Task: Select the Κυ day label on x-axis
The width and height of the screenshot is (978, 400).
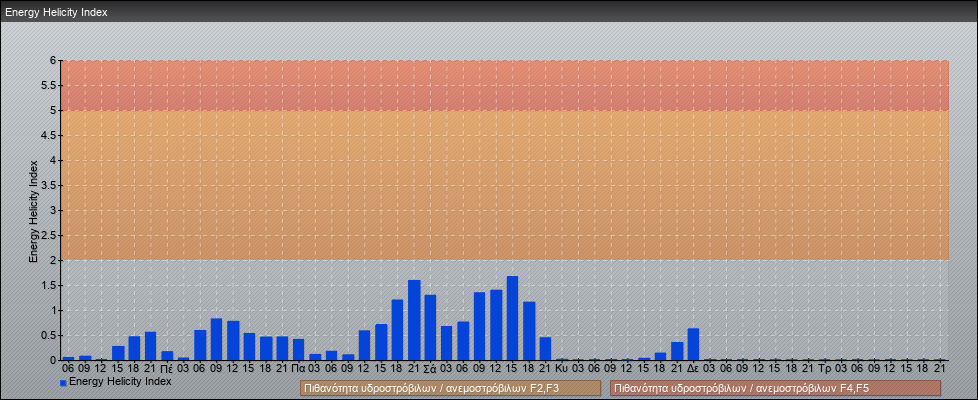Action: point(562,368)
